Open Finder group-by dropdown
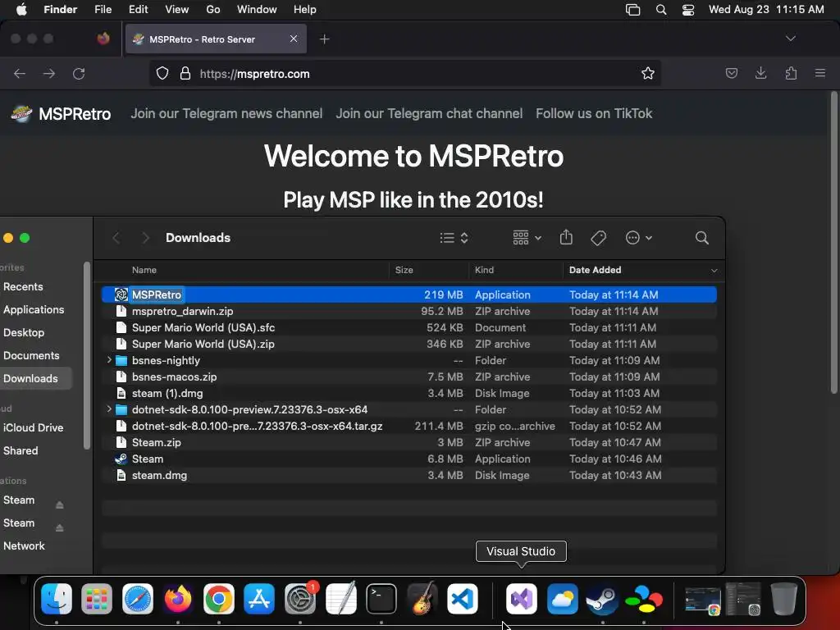Image resolution: width=840 pixels, height=630 pixels. point(527,238)
